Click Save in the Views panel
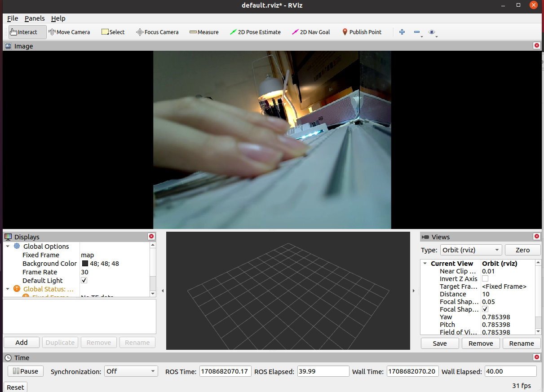This screenshot has height=392, width=544. click(440, 343)
